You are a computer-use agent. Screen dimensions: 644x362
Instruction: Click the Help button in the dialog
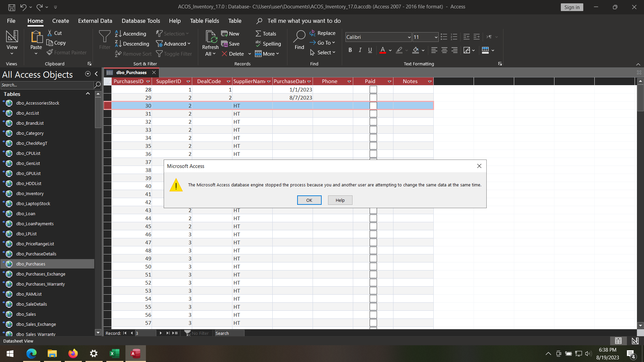340,200
